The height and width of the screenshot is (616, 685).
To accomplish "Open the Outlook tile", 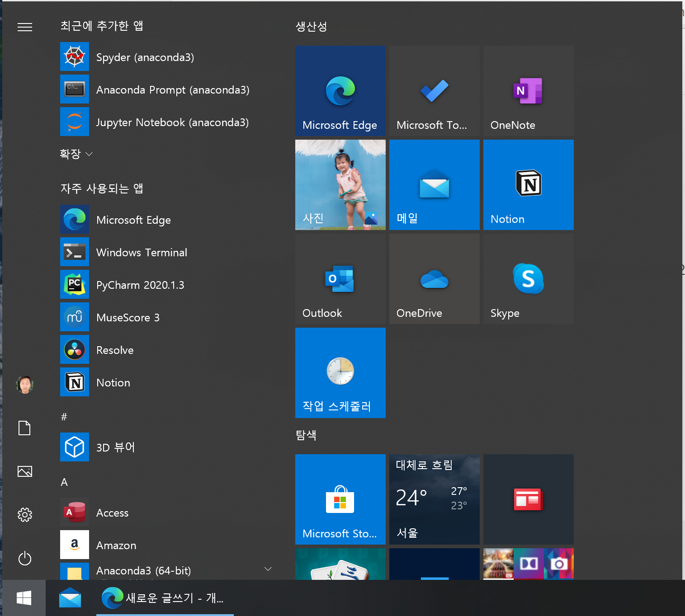I will [340, 279].
